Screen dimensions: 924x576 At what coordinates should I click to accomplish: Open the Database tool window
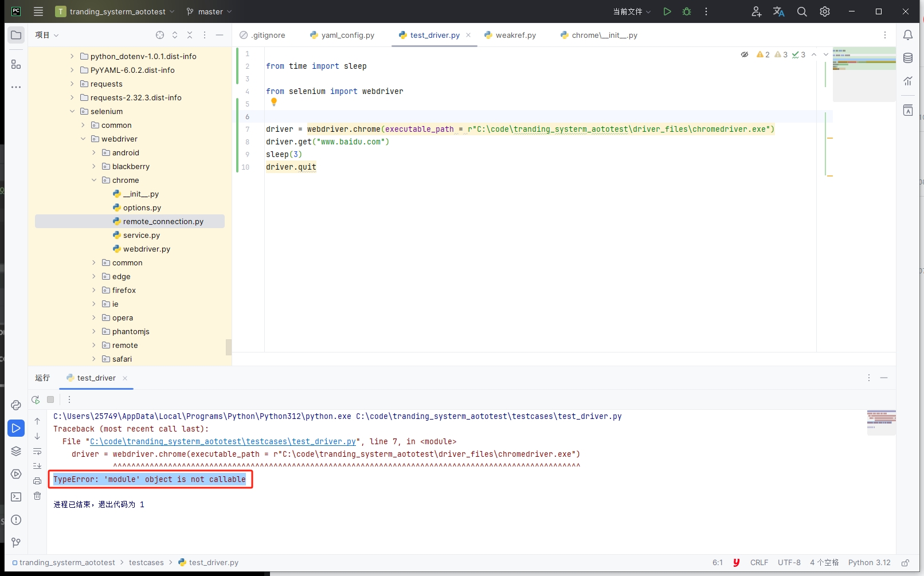[908, 58]
